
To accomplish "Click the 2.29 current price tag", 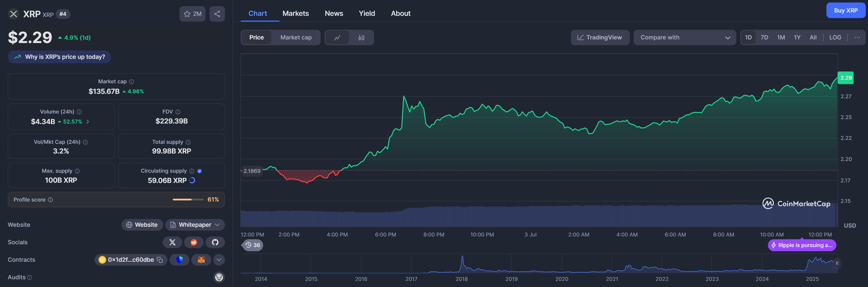I will (846, 78).
